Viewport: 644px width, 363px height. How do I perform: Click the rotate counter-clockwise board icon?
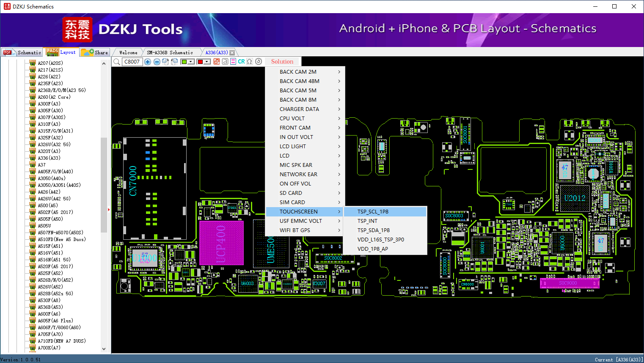tap(174, 62)
